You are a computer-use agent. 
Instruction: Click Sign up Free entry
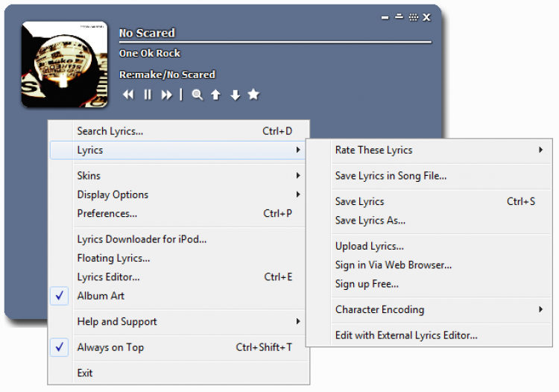pyautogui.click(x=367, y=284)
